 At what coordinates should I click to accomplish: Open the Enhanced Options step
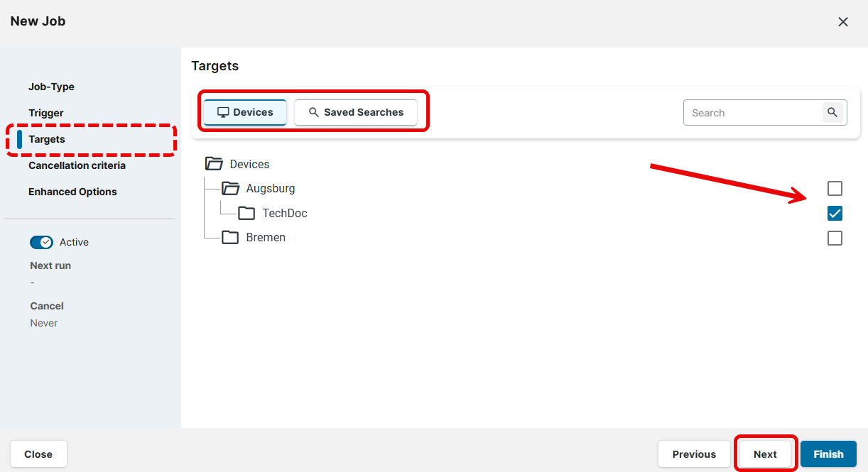tap(72, 192)
